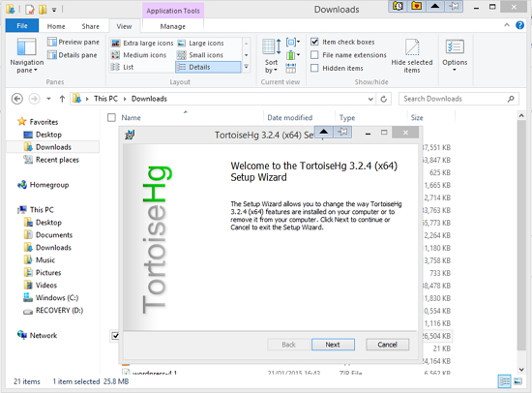
Task: Toggle the Details pane
Action: pyautogui.click(x=73, y=55)
